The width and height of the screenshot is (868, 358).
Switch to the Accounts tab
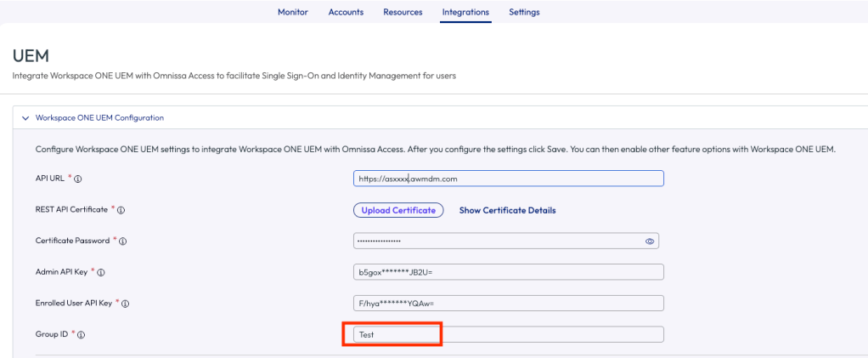[346, 12]
